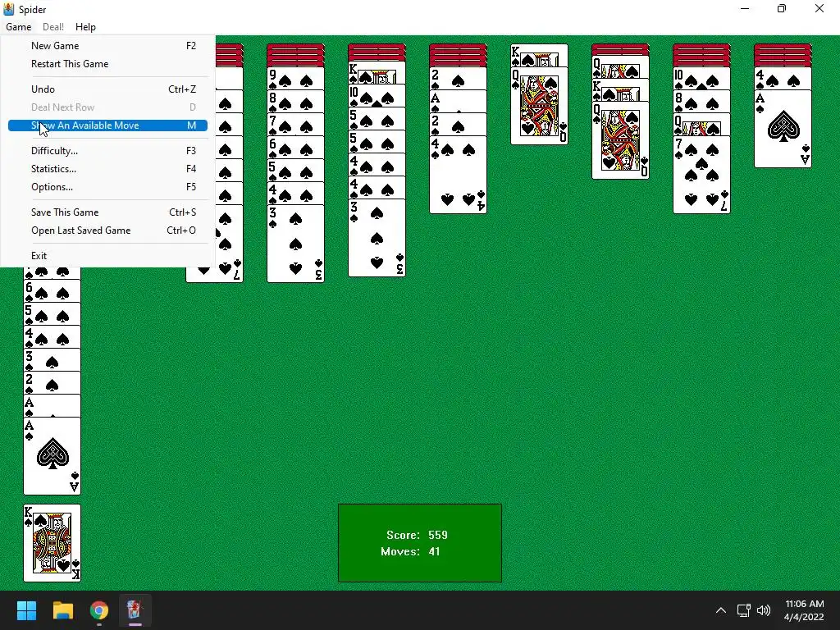Image resolution: width=840 pixels, height=630 pixels.
Task: Click the Spider app title icon
Action: 9,9
